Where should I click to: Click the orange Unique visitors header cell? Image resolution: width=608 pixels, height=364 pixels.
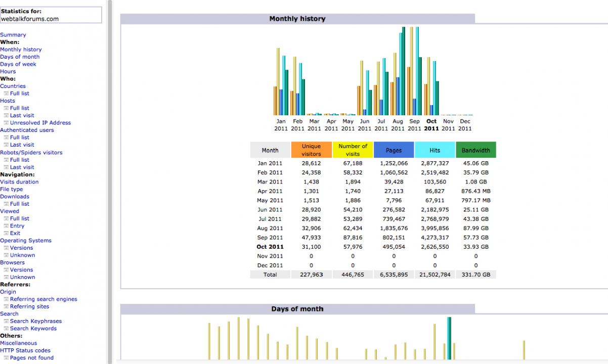point(311,150)
